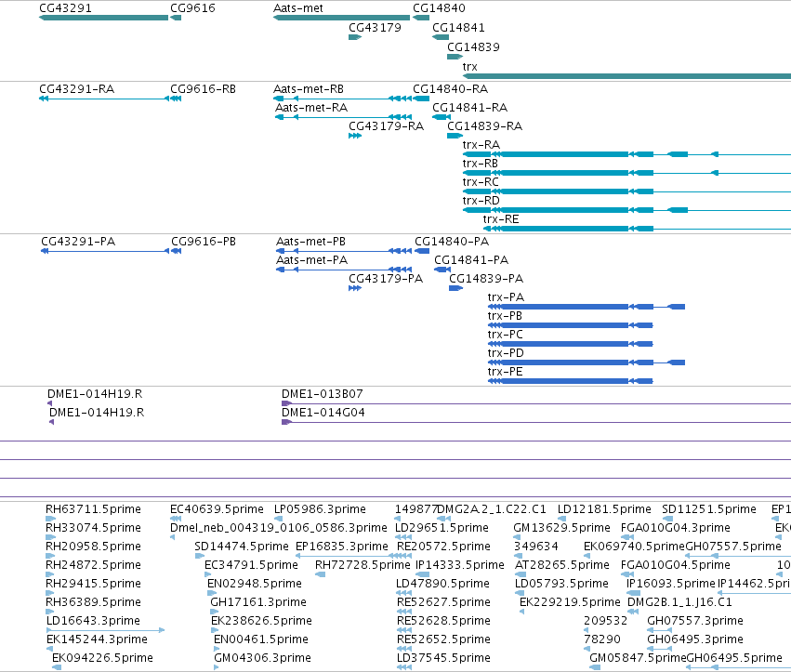The height and width of the screenshot is (672, 791).
Task: Click the trx-RE transcript
Action: [637, 229]
